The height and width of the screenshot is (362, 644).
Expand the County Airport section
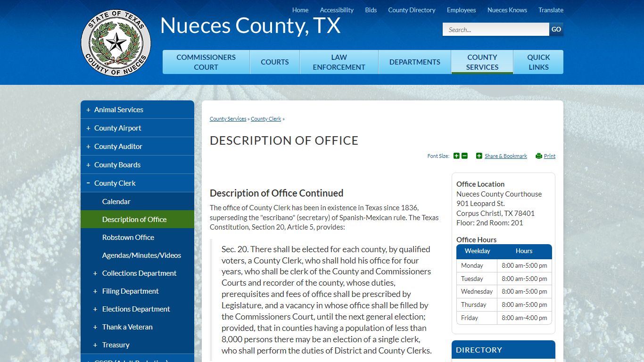pyautogui.click(x=88, y=128)
